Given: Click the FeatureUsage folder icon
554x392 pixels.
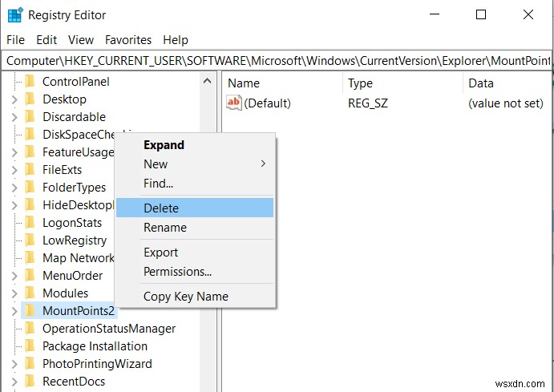Looking at the screenshot, I should pyautogui.click(x=30, y=152).
